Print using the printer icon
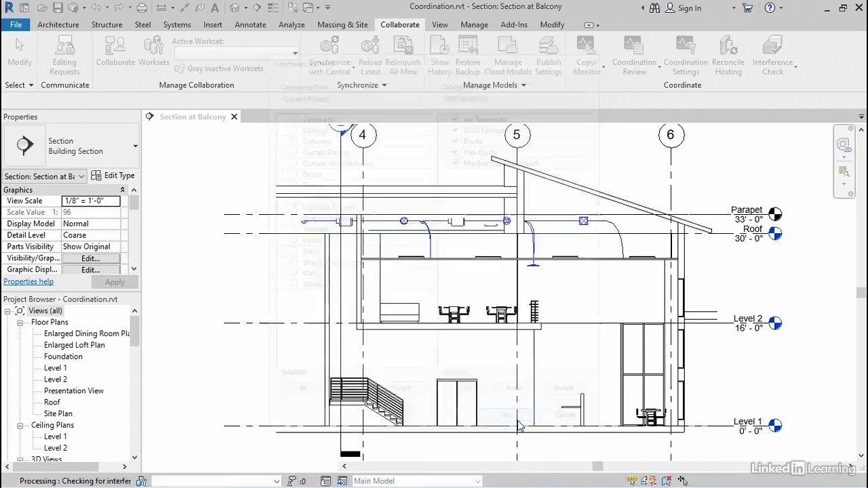Image resolution: width=868 pixels, height=488 pixels. pos(142,8)
